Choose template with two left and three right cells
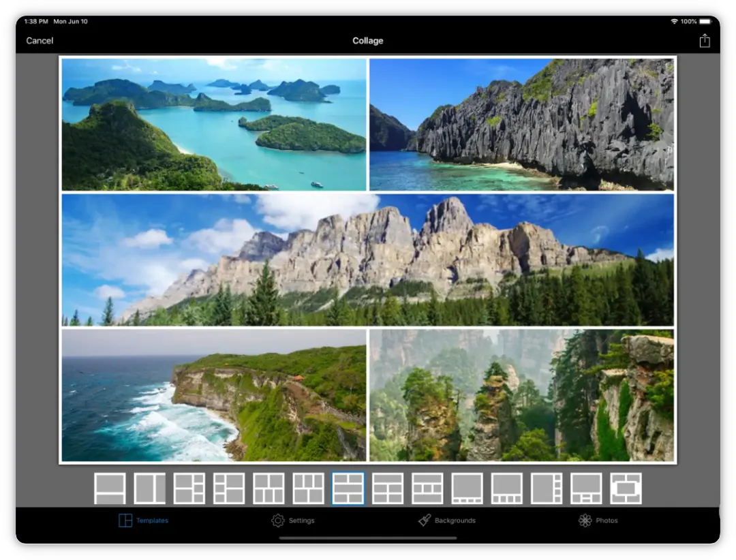The width and height of the screenshot is (736, 560). click(x=189, y=488)
